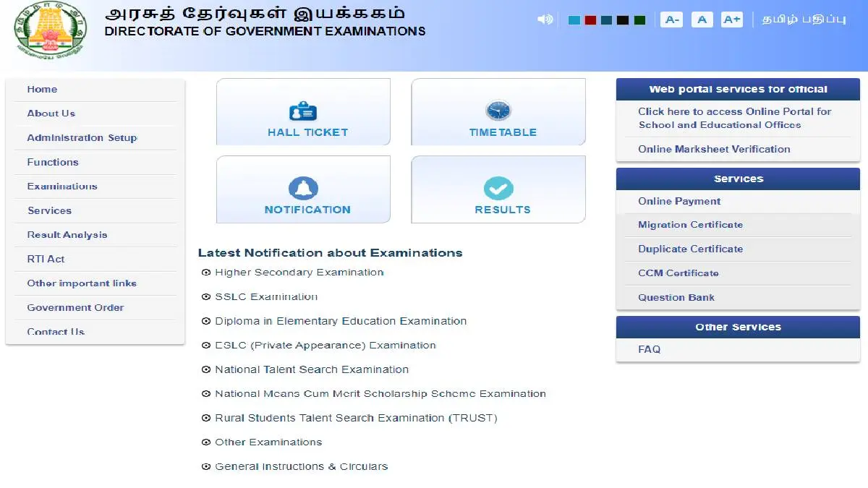Click Online Marksheet Verification link
Viewport: 868px width, 488px height.
pos(714,149)
